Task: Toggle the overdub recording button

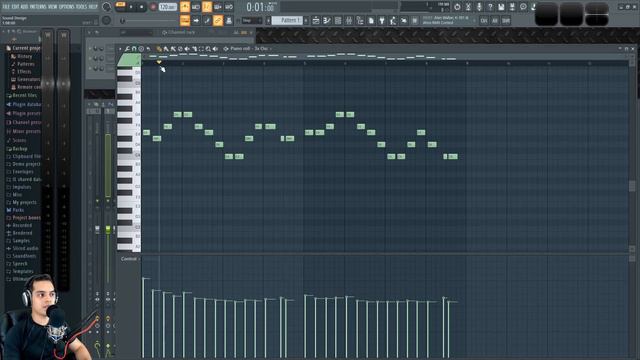Action: pyautogui.click(x=218, y=7)
